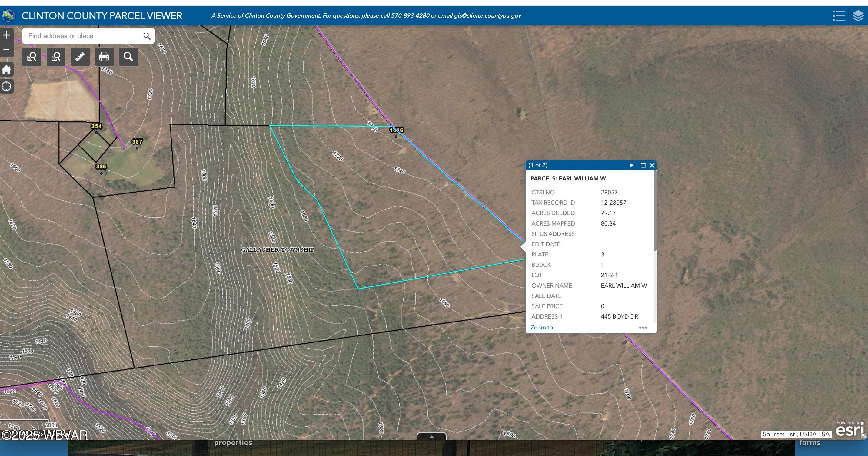Open the popup's three-dots actions menu
Image resolution: width=868 pixels, height=456 pixels.
click(643, 328)
